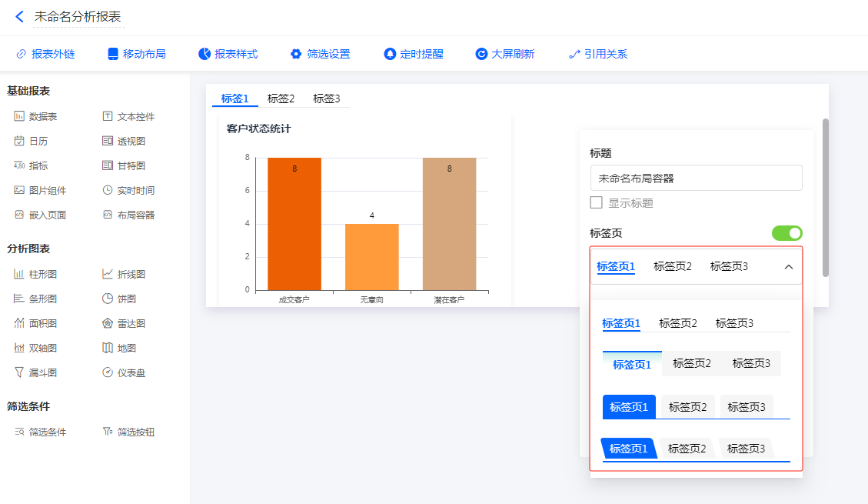Choose the underline tab style option
This screenshot has height=504, width=868.
pos(677,323)
